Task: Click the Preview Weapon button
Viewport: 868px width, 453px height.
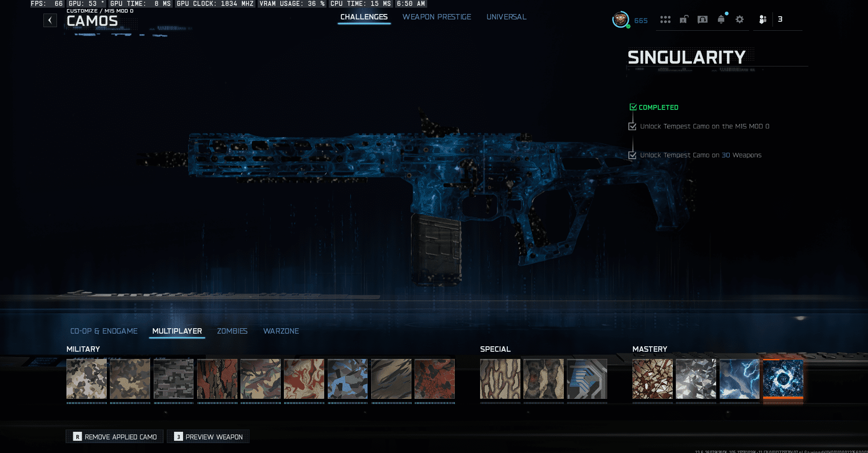Action: point(208,437)
